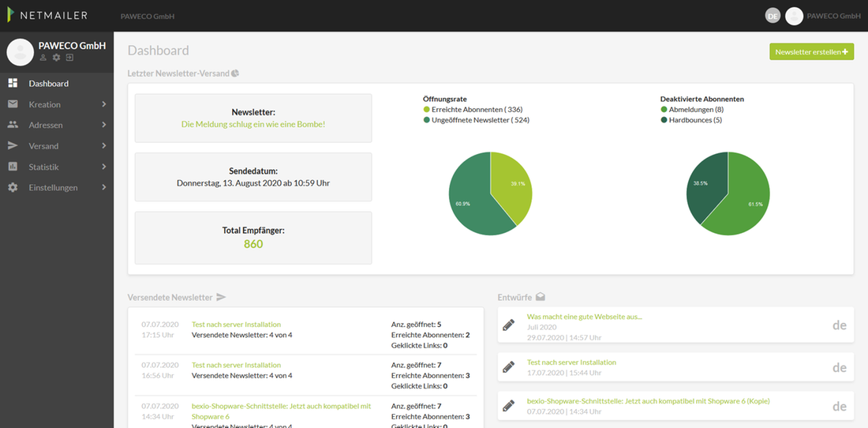Image resolution: width=868 pixels, height=428 pixels.
Task: Open the profile person icon under PAWECO GmbH
Action: click(43, 58)
